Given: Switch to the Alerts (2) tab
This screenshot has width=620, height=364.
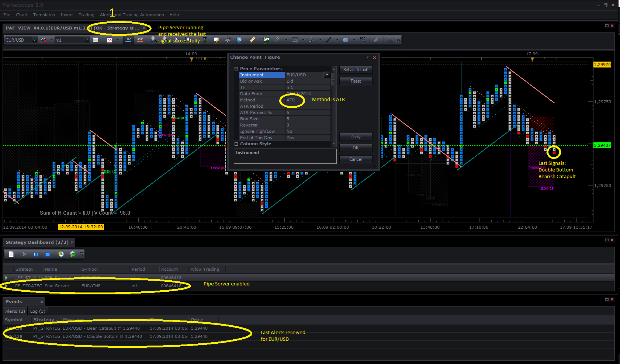Looking at the screenshot, I should point(15,311).
